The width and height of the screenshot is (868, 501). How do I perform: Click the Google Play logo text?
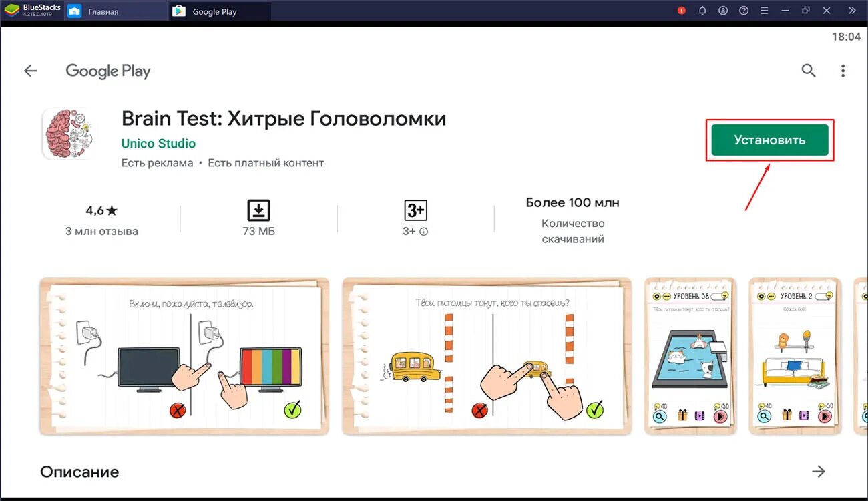click(108, 71)
